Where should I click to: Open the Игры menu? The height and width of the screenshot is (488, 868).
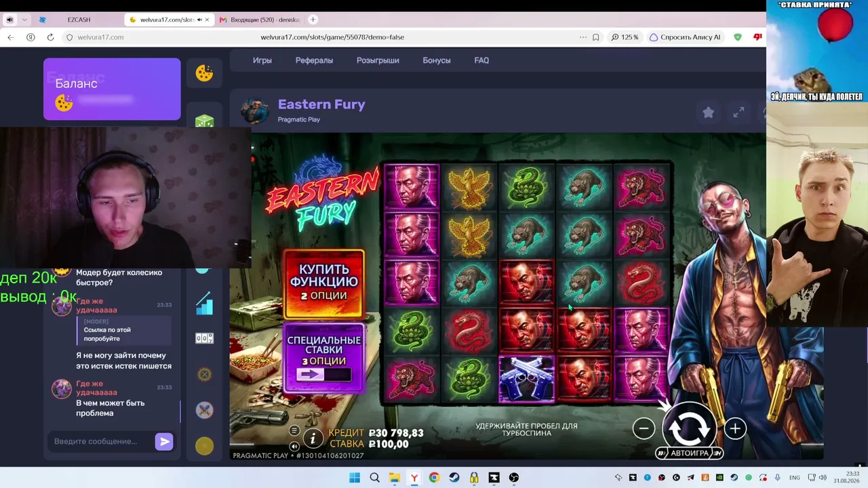(262, 60)
